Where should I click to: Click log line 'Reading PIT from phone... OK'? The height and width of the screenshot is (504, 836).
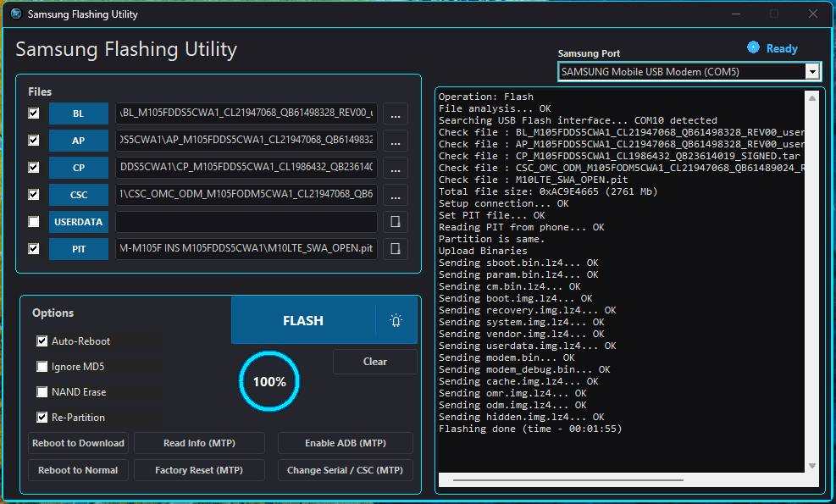pyautogui.click(x=522, y=227)
